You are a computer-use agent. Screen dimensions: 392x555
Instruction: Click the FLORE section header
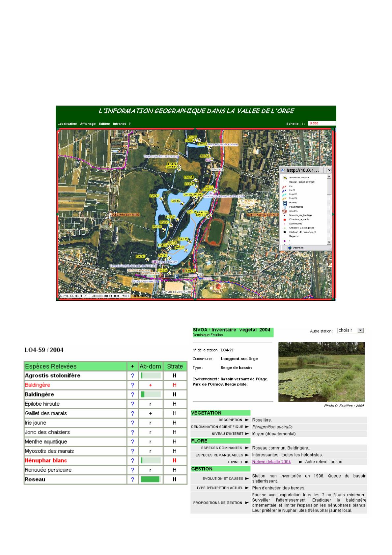click(220, 441)
